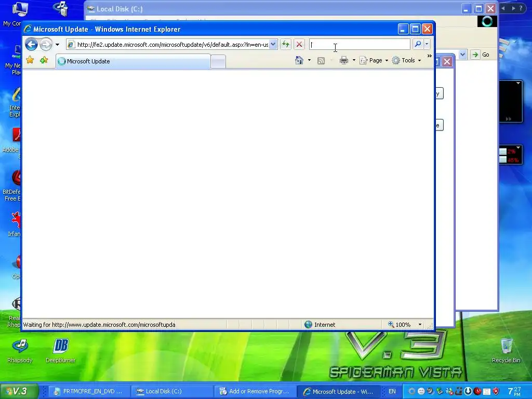Select the music folder desktop icon at top
532x399 pixels.
pyautogui.click(x=61, y=8)
